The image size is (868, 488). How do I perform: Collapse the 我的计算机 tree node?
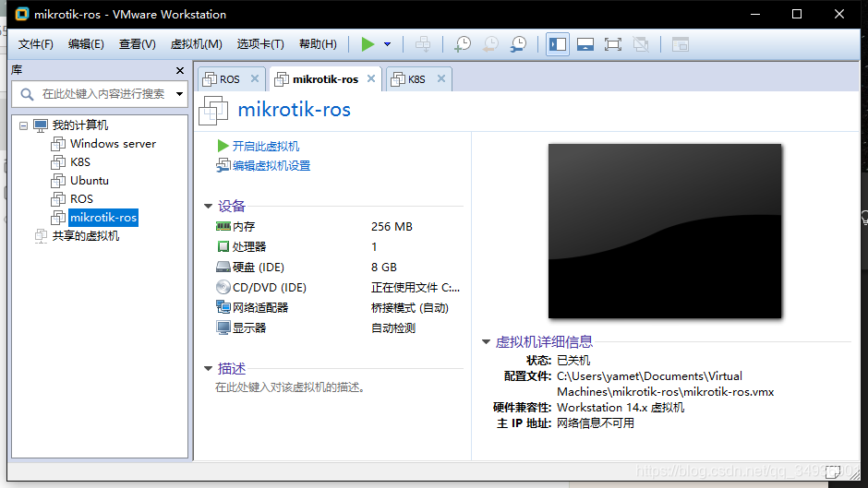point(23,125)
